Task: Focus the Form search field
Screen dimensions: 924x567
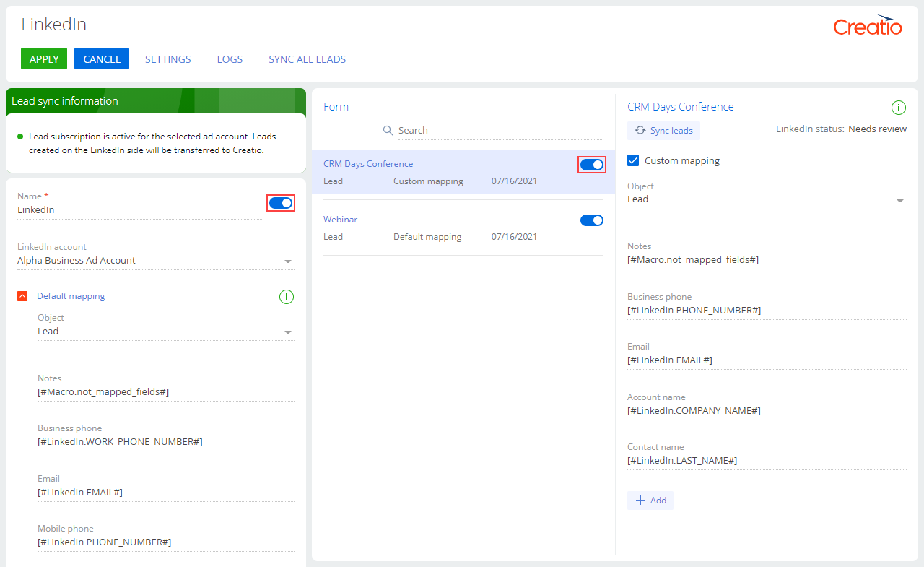Action: [500, 130]
